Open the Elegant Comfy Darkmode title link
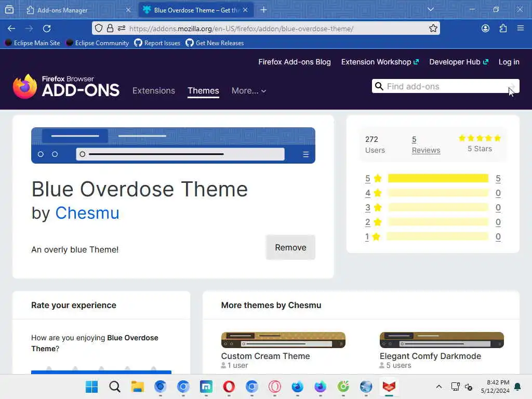Screen dimensions: 532x399 click(430, 356)
